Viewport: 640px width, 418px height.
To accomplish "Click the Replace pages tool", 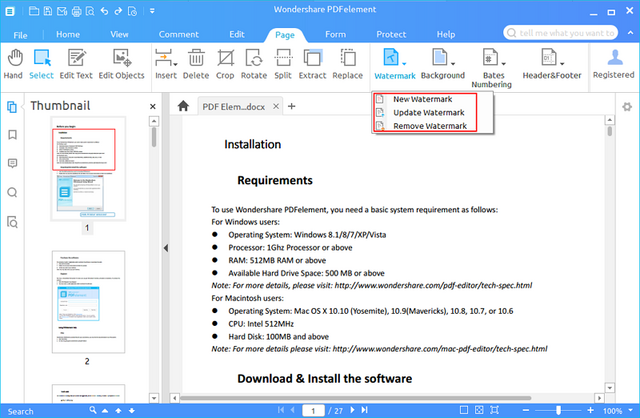I will pos(348,64).
